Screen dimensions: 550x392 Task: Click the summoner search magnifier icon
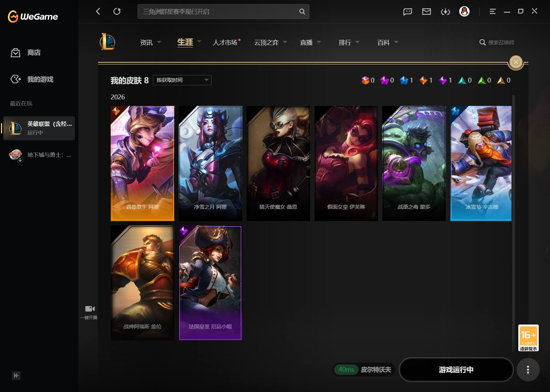(483, 42)
